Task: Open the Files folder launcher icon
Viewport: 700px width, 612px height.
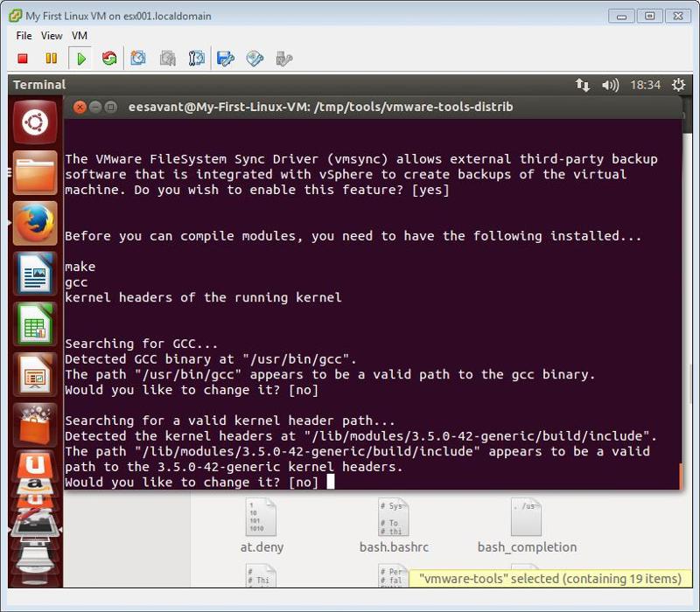Action: click(35, 172)
